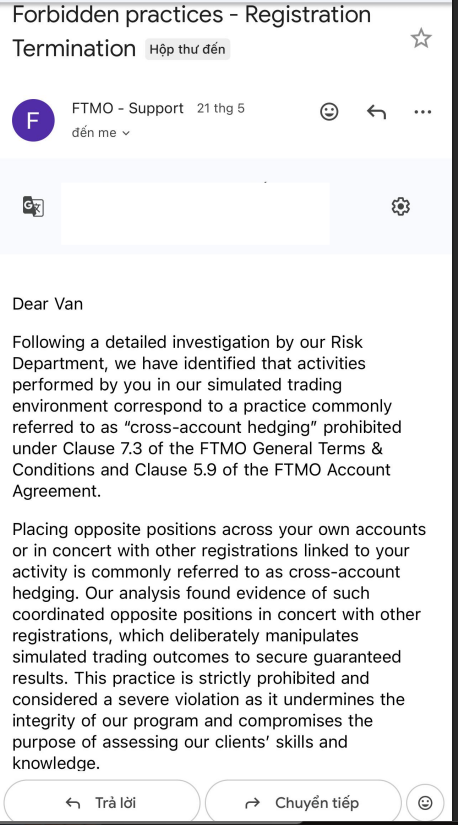Click the sender name 'FTMO - Support'

point(127,108)
